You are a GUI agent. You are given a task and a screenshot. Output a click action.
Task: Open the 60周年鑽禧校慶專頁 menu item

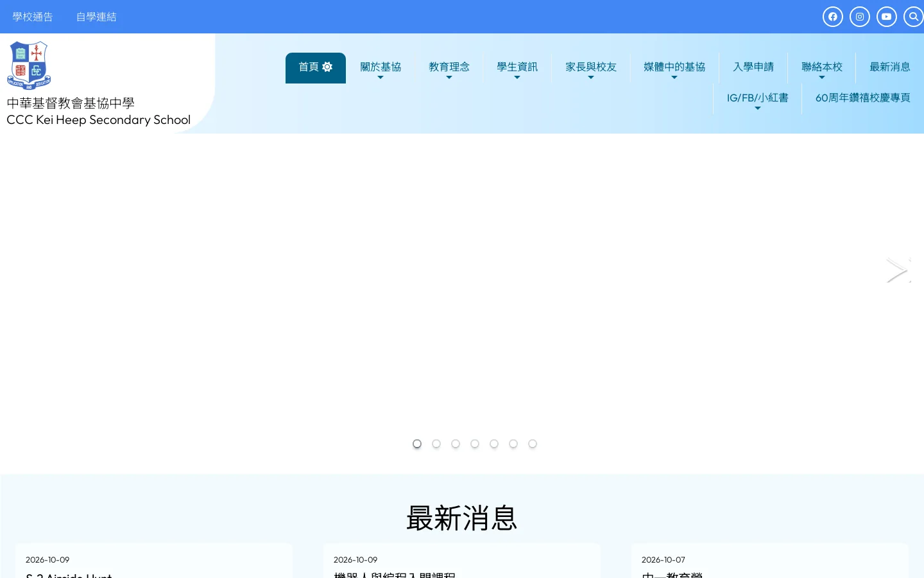863,98
